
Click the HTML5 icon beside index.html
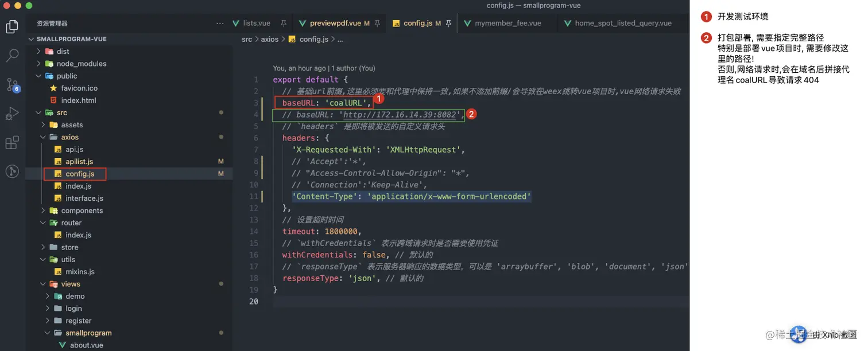pyautogui.click(x=54, y=100)
